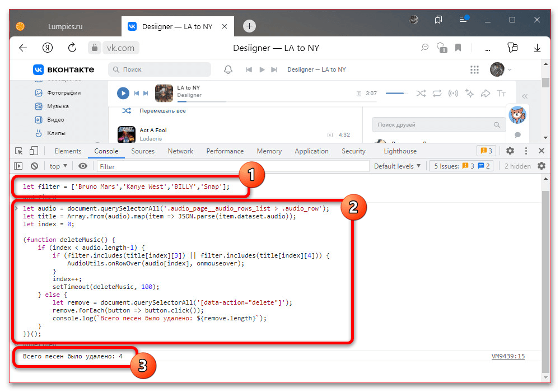Open the VM9439:15 source link
The image size is (560, 392).
pyautogui.click(x=508, y=356)
